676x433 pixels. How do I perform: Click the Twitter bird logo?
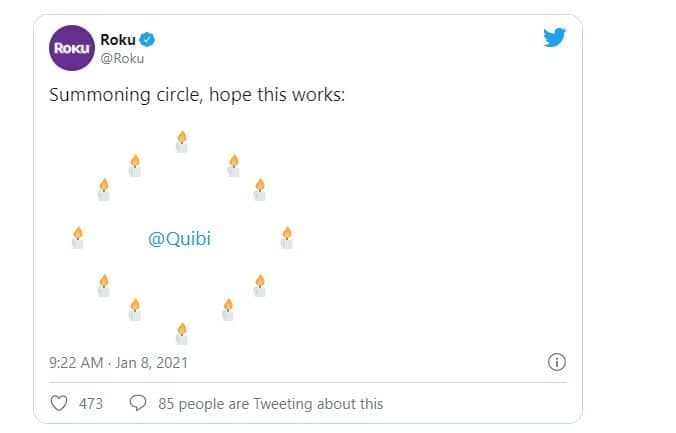point(554,38)
